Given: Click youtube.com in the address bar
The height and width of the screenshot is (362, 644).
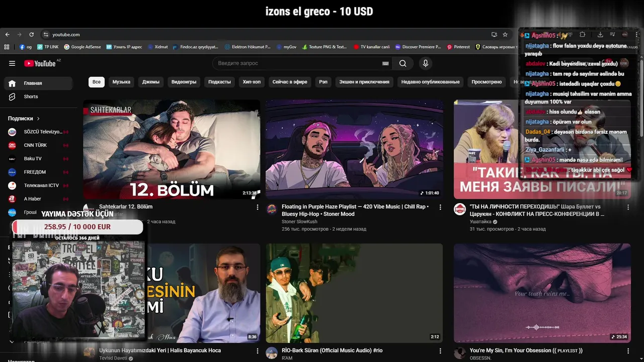Looking at the screenshot, I should [66, 35].
